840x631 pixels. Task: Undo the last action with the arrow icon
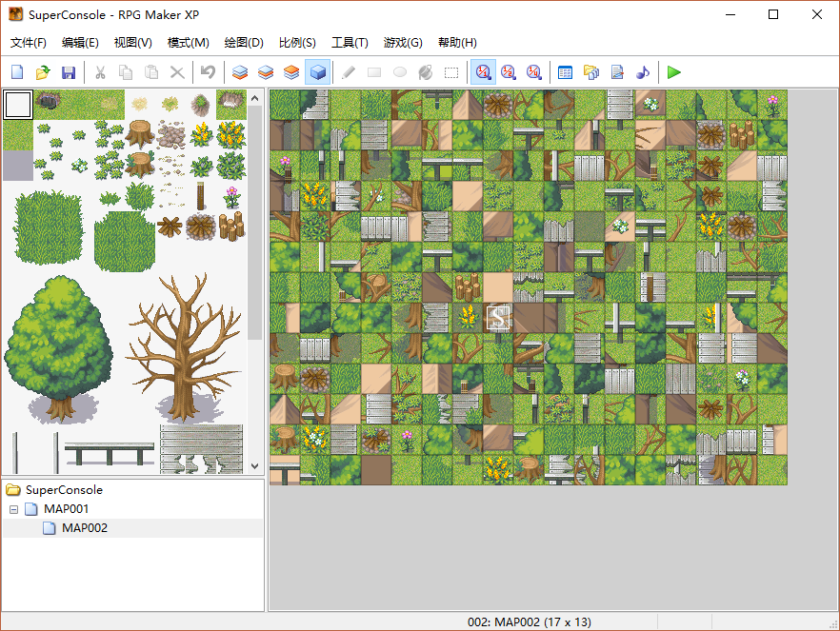[x=208, y=72]
